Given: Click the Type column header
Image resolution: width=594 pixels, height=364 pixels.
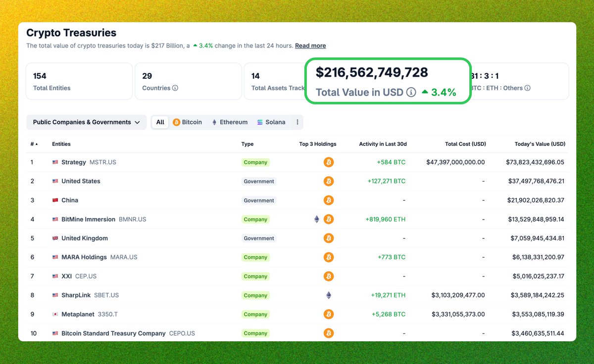Looking at the screenshot, I should click(247, 144).
